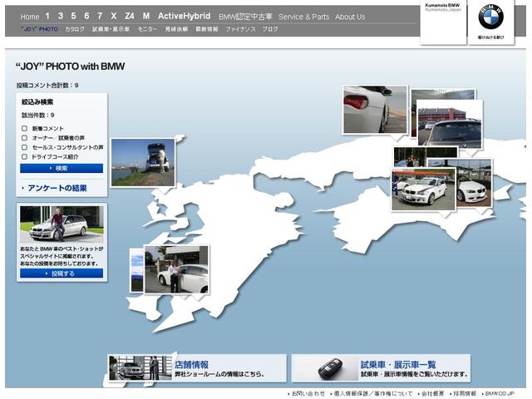This screenshot has height=399, width=532.
Task: Check the オーナー/試乗者の声 checkbox
Action: (x=24, y=138)
